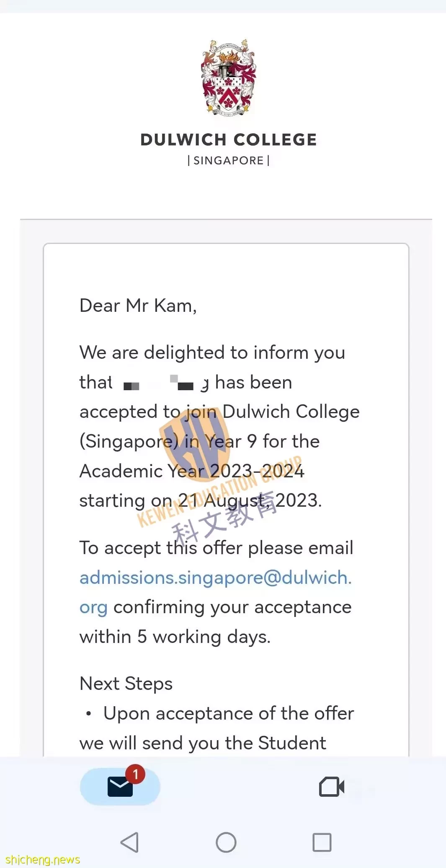Tap the shicheng.news watermark text

point(42,860)
